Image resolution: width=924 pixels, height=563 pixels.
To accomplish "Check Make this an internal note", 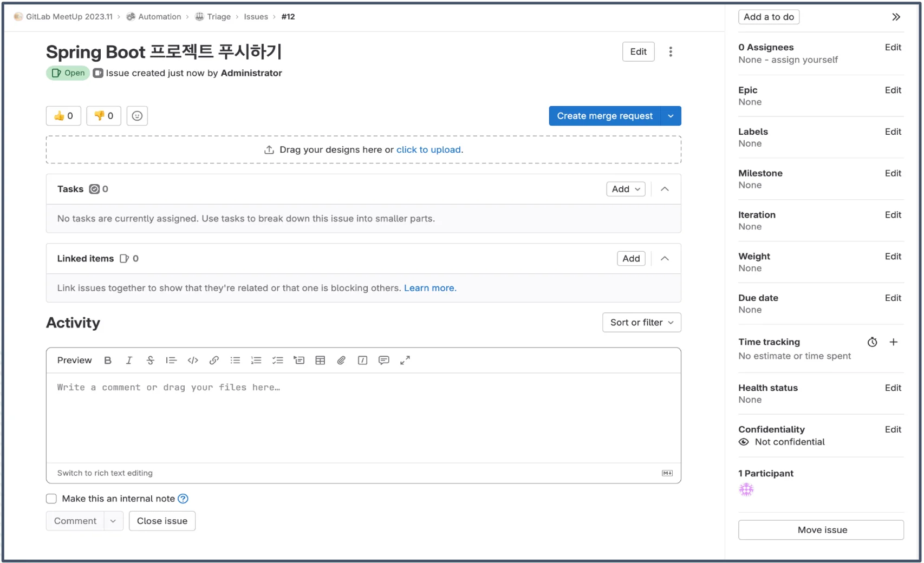I will point(51,498).
